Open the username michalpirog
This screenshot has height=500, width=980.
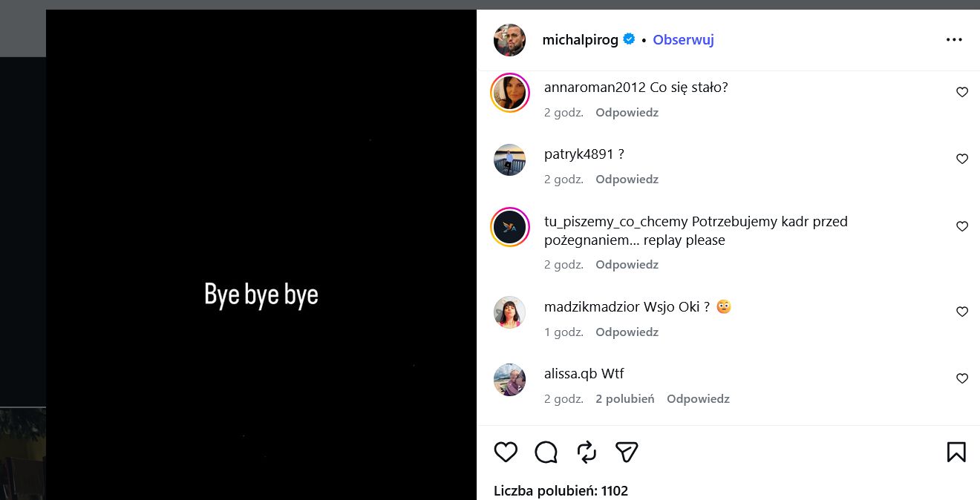coord(581,39)
